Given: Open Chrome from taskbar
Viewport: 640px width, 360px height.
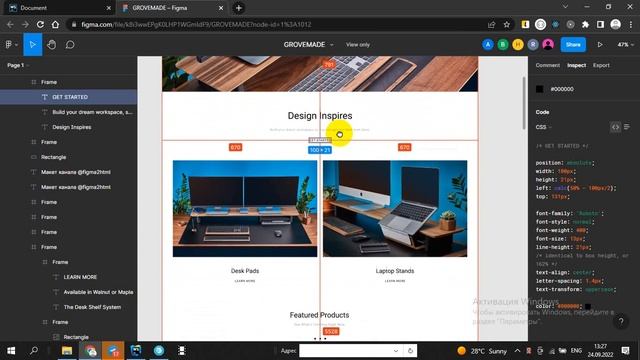Looking at the screenshot, I should click(90, 351).
